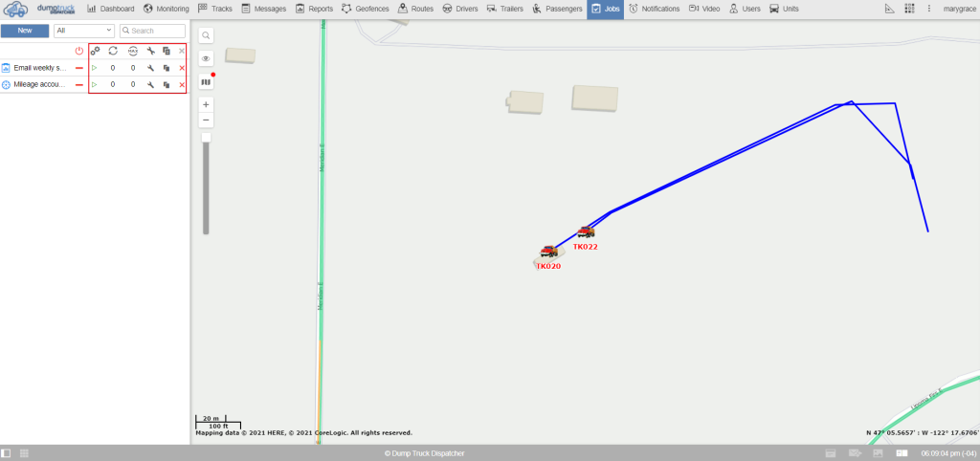
Task: Zoom in on the map
Action: click(207, 104)
